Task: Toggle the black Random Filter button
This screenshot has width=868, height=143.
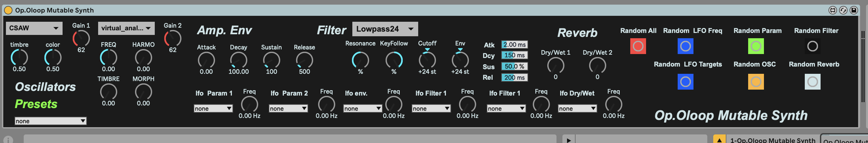Action: click(x=812, y=46)
